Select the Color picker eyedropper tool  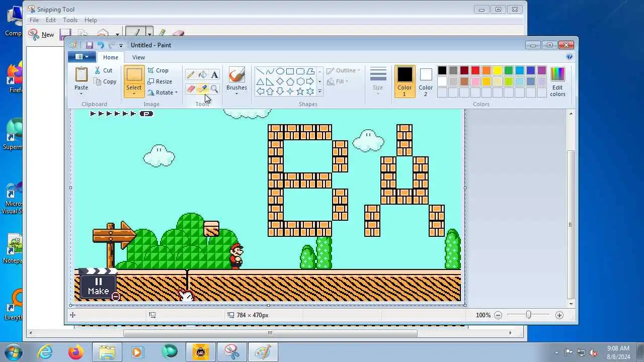pos(202,89)
